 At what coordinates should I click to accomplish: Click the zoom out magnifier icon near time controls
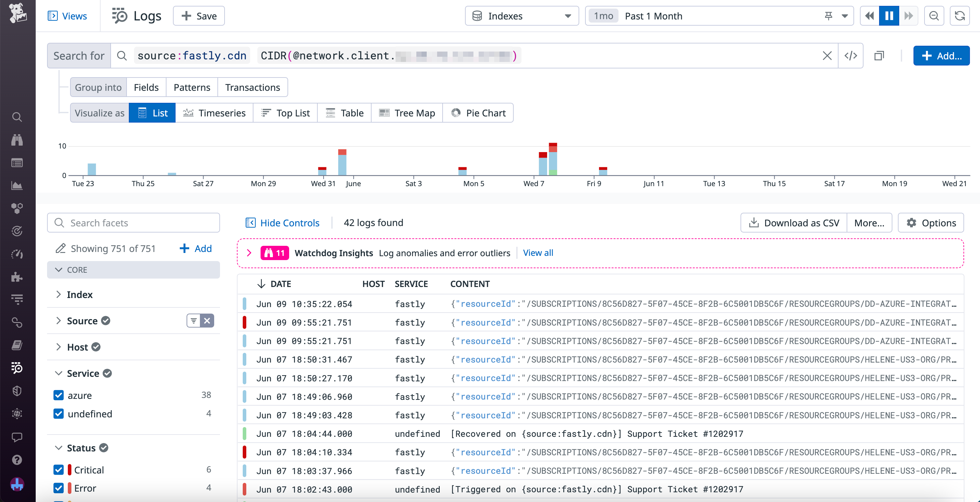coord(934,16)
